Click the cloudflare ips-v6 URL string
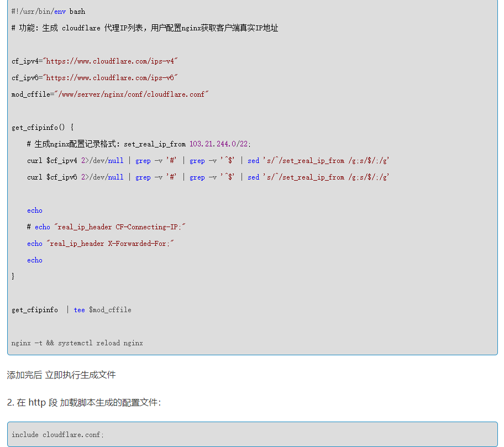 [111, 77]
